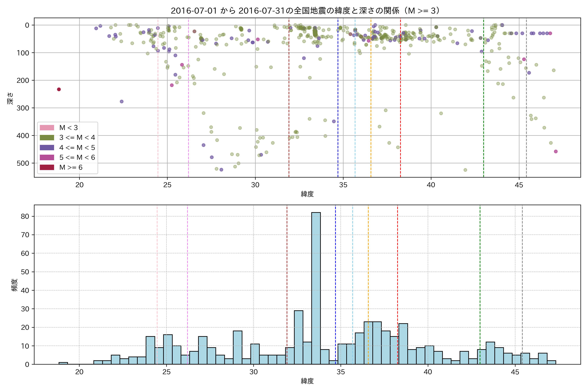The height and width of the screenshot is (392, 588).
Task: Click the magenta 5 <= M < 6 legend swatch
Action: 47,157
